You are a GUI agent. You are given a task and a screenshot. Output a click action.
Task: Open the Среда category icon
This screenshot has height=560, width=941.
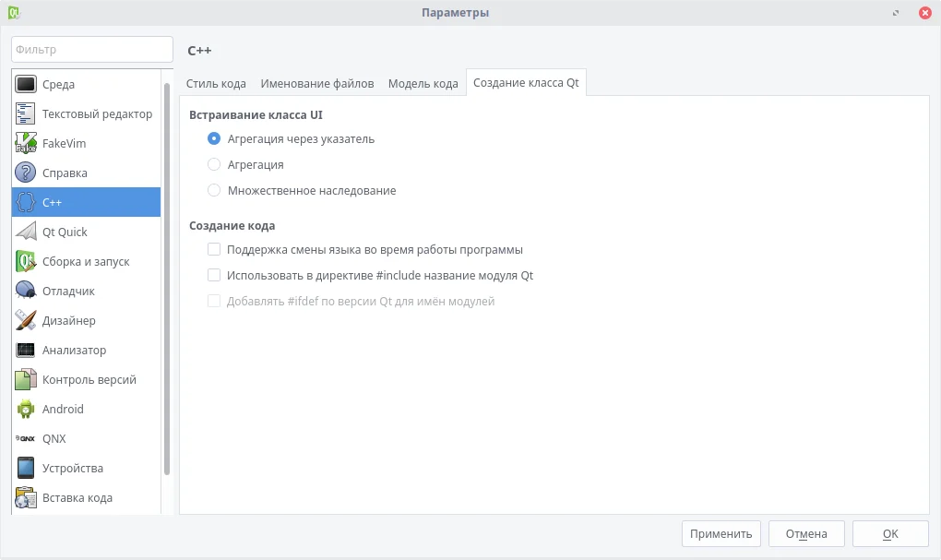click(26, 85)
